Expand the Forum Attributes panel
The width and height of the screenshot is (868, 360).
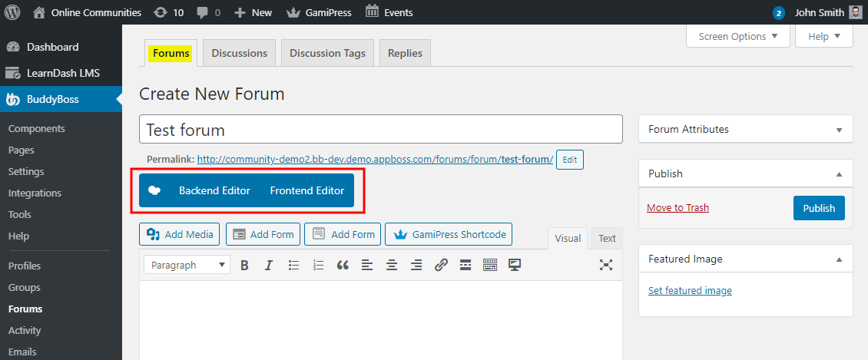point(839,130)
